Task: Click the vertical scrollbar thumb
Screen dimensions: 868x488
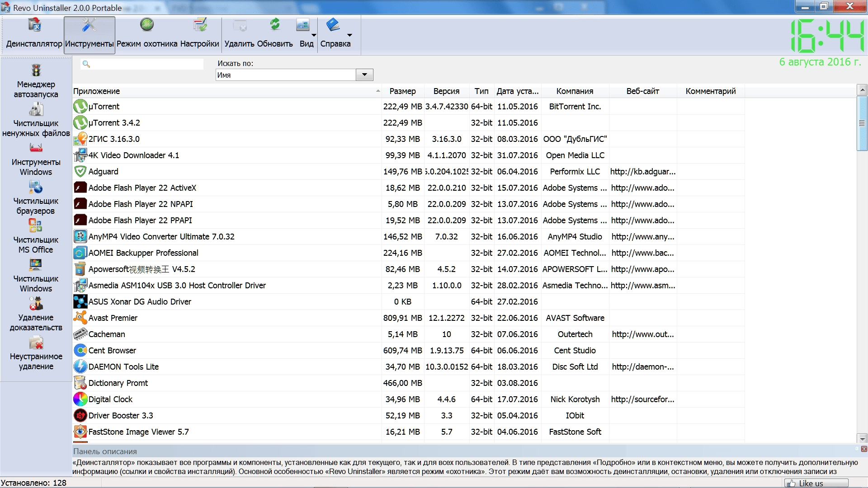Action: click(x=862, y=123)
